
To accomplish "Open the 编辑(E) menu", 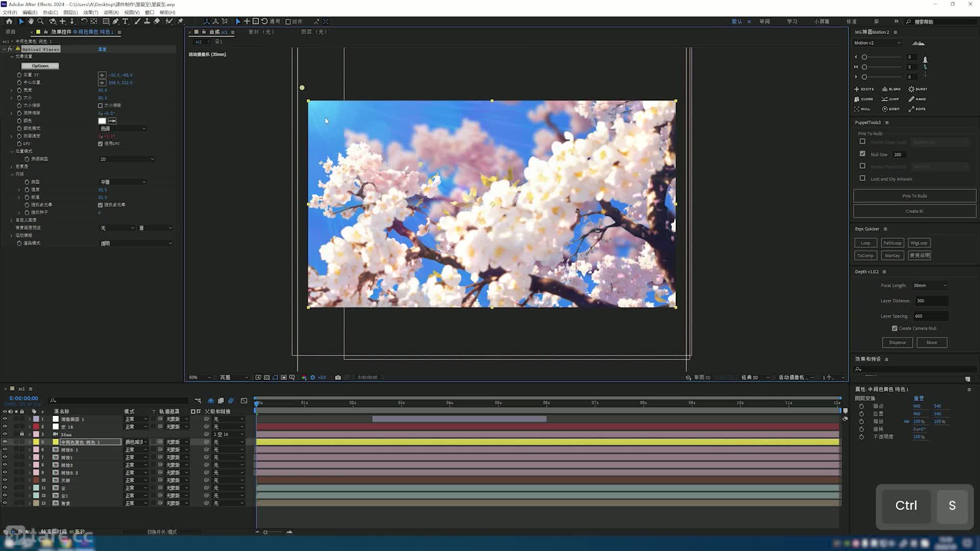I will coord(30,12).
